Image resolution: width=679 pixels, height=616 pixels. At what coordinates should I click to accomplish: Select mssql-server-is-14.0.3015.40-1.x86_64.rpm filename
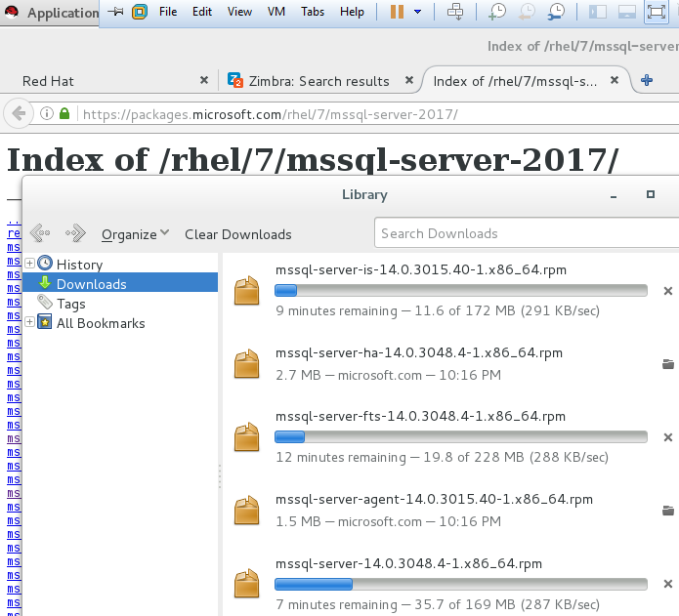tap(421, 270)
